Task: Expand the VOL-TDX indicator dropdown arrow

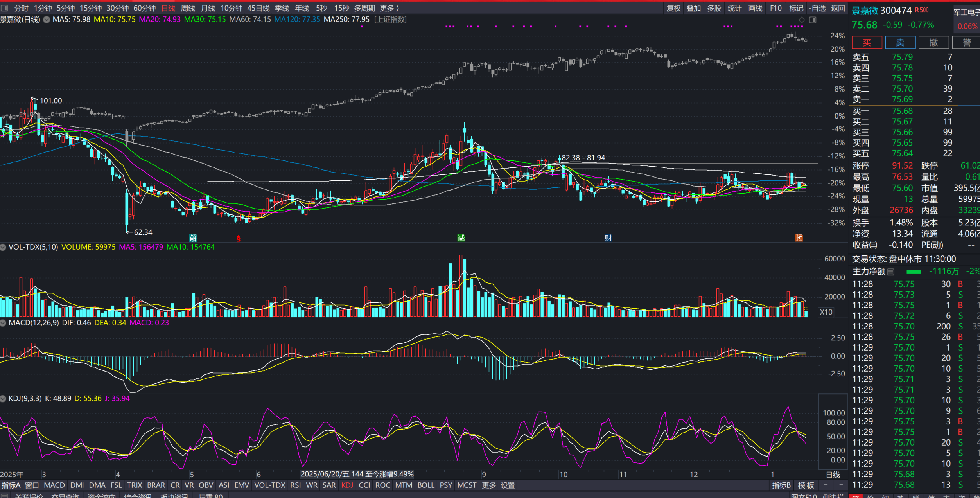Action: (x=3, y=247)
